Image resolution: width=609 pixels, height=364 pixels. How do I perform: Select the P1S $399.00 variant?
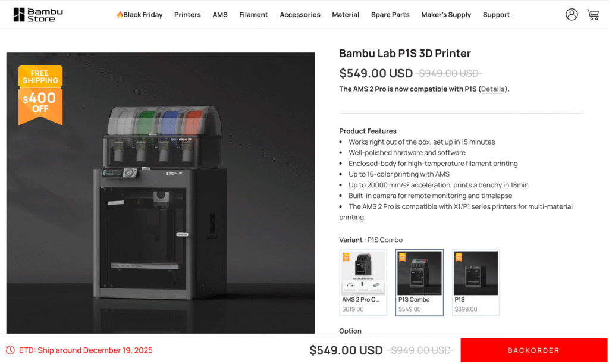tap(476, 283)
